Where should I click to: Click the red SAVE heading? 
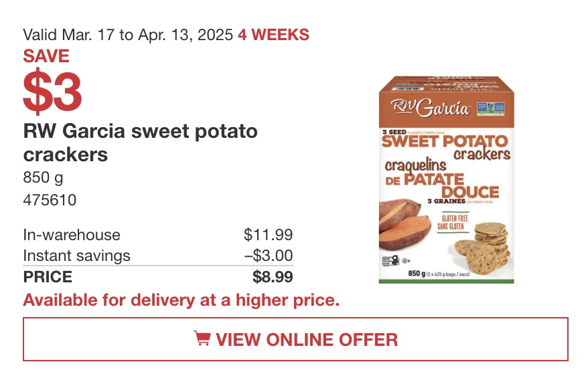pos(46,56)
